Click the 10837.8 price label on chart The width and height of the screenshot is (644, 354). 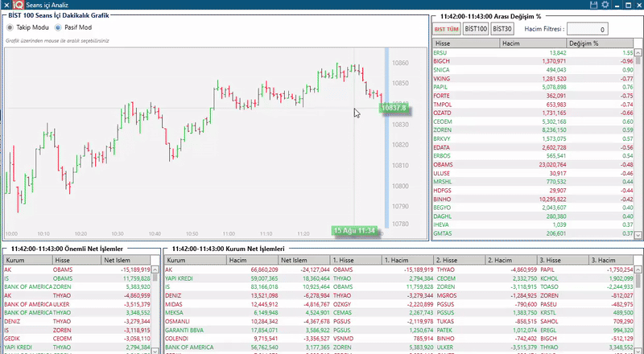tap(394, 108)
